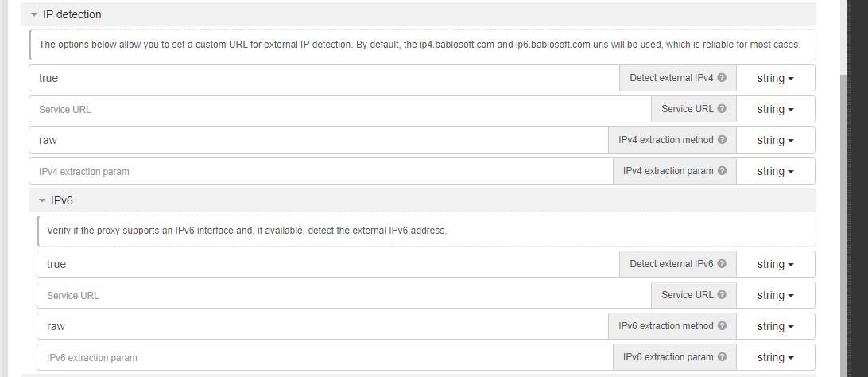868x377 pixels.
Task: Click help icon for IPv6 extraction method
Action: 722,326
